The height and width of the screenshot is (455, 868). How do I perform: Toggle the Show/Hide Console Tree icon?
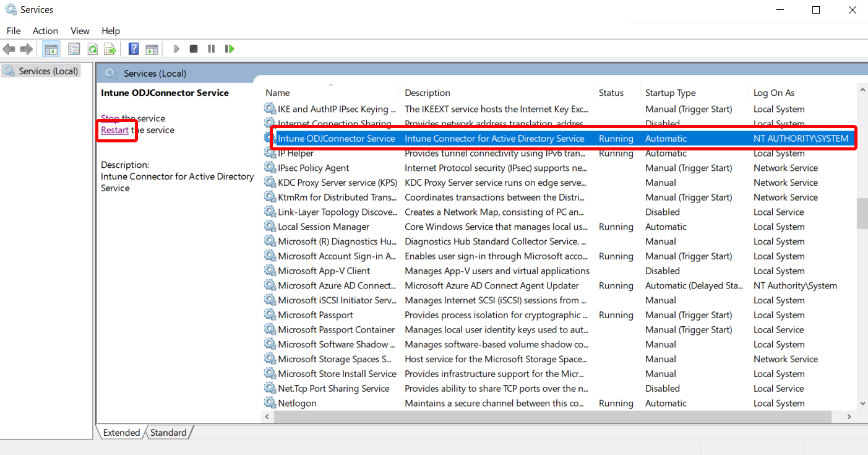51,49
